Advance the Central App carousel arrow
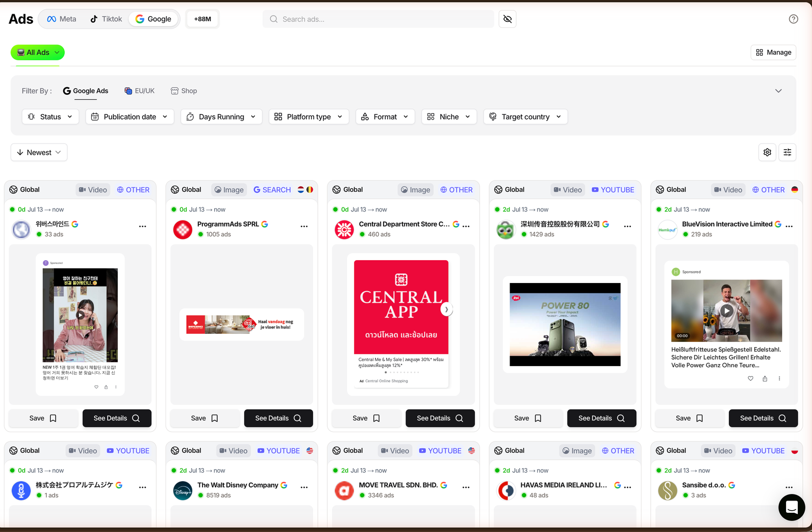This screenshot has height=532, width=812. pos(447,309)
